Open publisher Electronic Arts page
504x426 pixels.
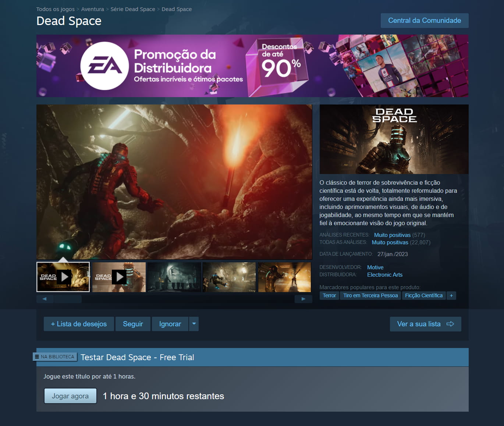[x=385, y=275]
